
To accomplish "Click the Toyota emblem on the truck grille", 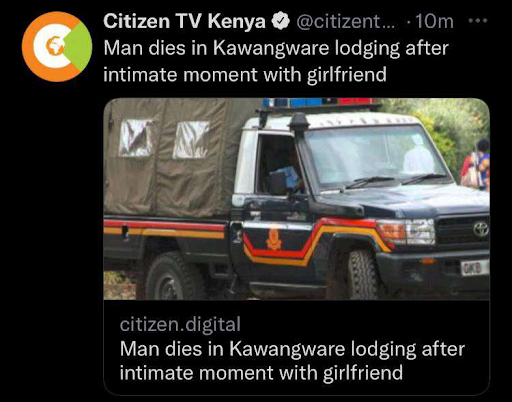I will click(x=481, y=229).
